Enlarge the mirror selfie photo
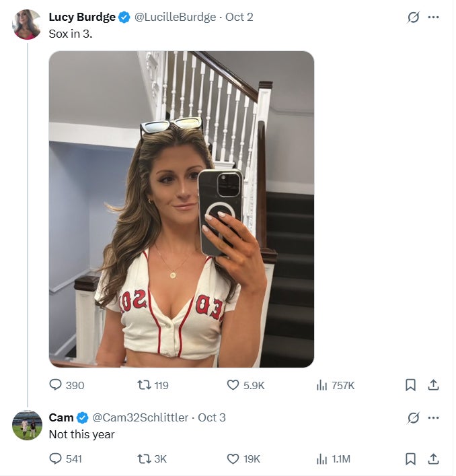 (182, 209)
